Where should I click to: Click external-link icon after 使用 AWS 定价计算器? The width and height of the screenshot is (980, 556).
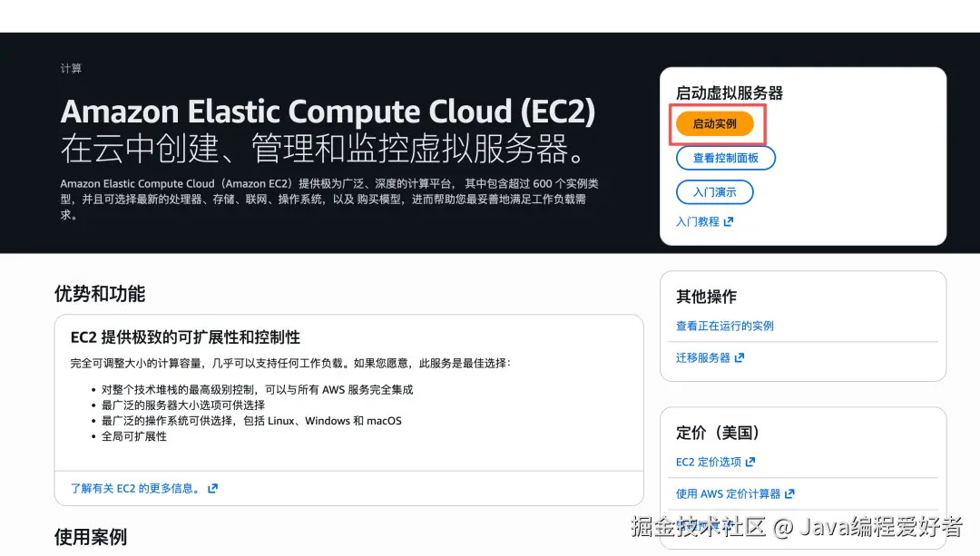[789, 494]
